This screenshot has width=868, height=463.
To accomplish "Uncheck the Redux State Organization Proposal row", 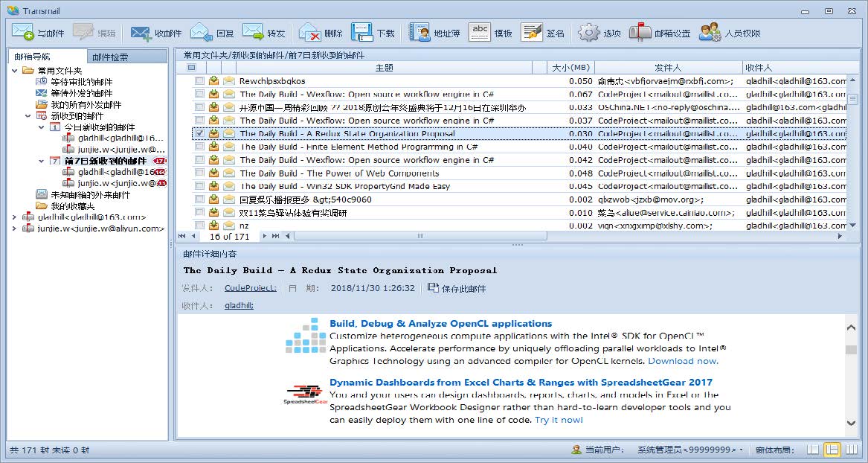I will (x=199, y=134).
